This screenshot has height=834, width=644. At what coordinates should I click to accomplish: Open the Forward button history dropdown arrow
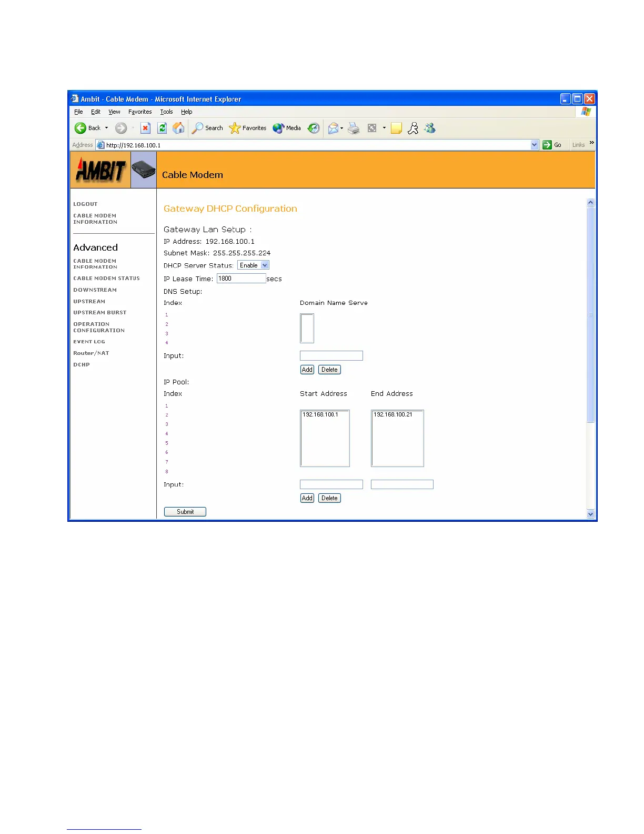click(x=133, y=128)
